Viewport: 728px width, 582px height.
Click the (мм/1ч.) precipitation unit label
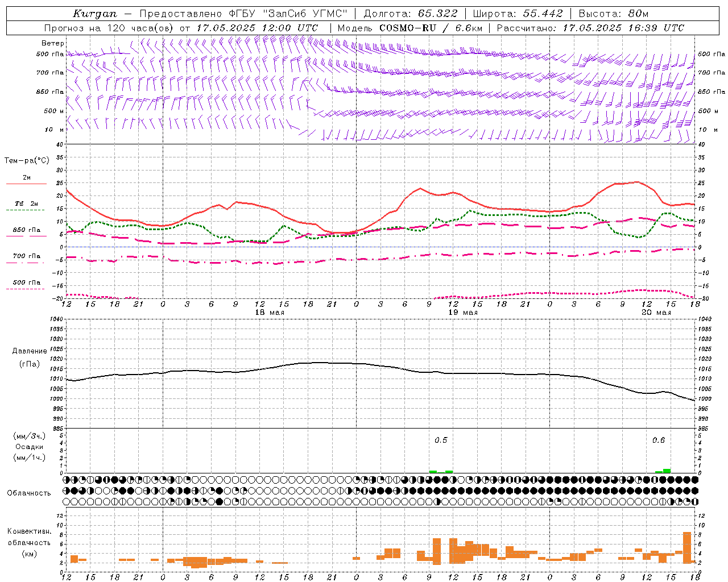(30, 458)
